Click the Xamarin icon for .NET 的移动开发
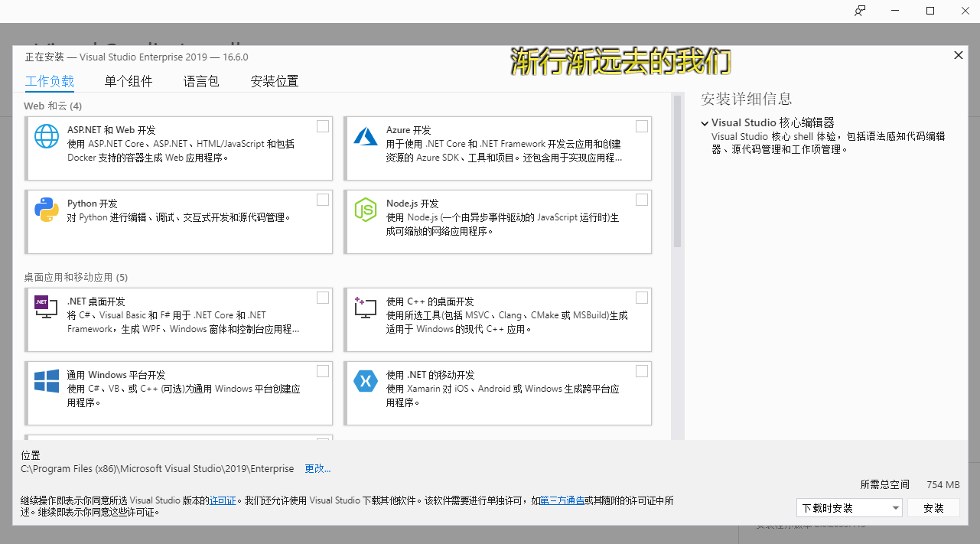The height and width of the screenshot is (544, 980). click(x=366, y=380)
